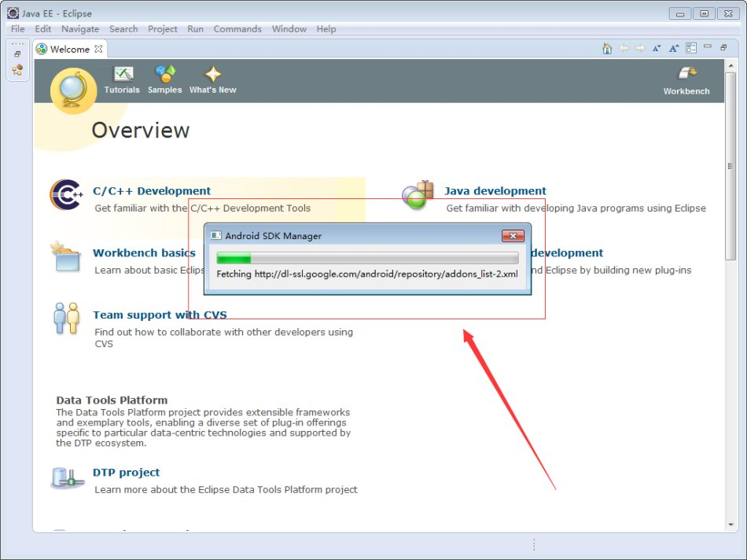Navigate forward with the right arrow icon
Viewport: 747px width, 560px height.
point(640,48)
